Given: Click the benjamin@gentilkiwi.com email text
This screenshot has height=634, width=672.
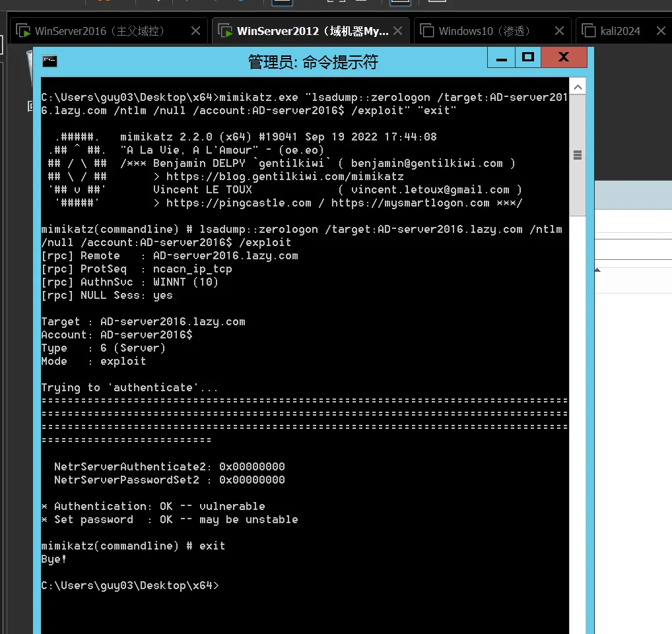Looking at the screenshot, I should click(x=427, y=163).
